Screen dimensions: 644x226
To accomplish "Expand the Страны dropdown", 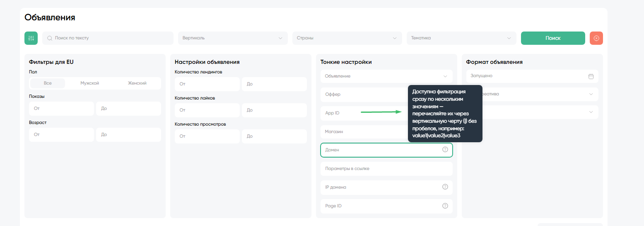I will [347, 38].
